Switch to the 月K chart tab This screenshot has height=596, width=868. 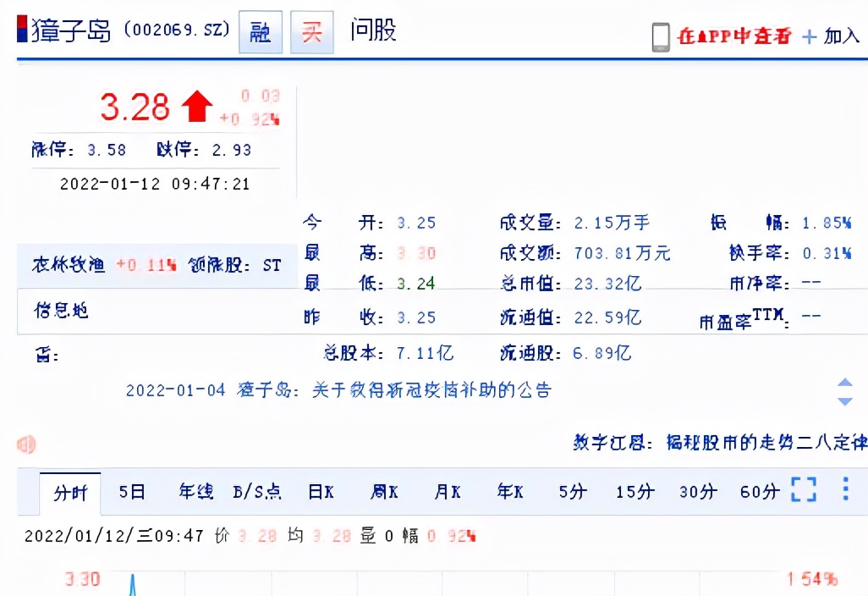coord(448,492)
